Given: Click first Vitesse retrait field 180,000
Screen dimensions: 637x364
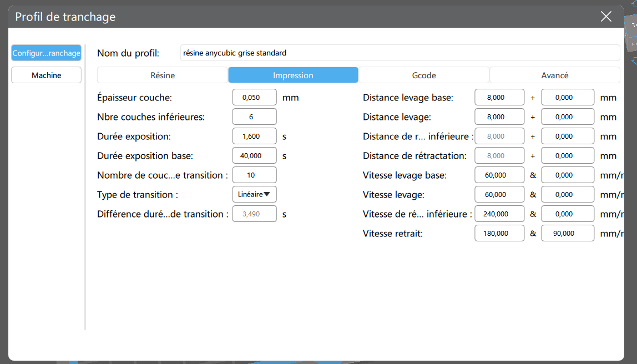Looking at the screenshot, I should [x=499, y=233].
